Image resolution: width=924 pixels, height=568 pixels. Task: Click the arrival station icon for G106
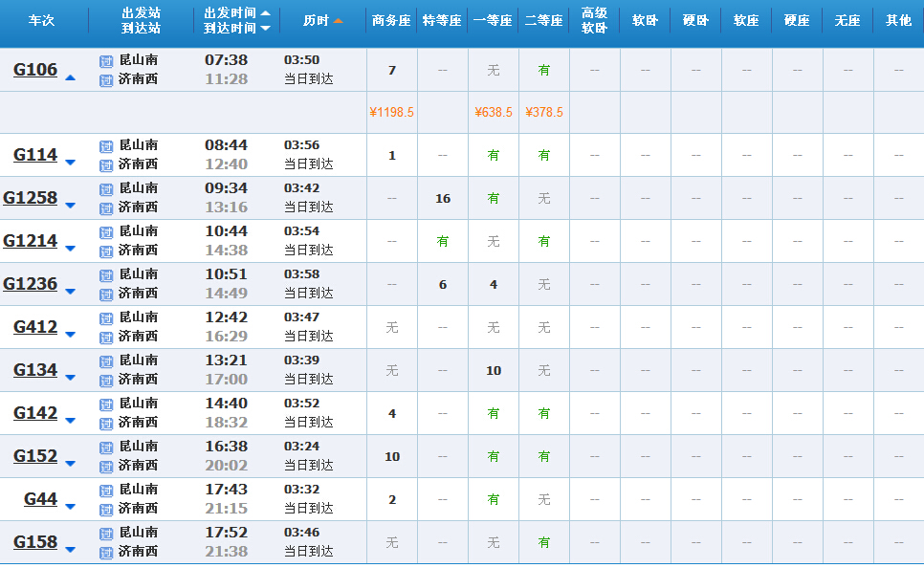[106, 80]
